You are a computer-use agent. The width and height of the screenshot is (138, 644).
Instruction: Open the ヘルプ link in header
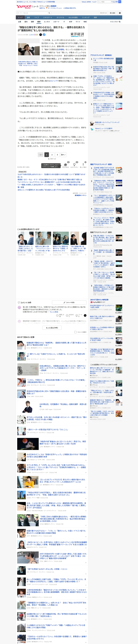(94, 2)
